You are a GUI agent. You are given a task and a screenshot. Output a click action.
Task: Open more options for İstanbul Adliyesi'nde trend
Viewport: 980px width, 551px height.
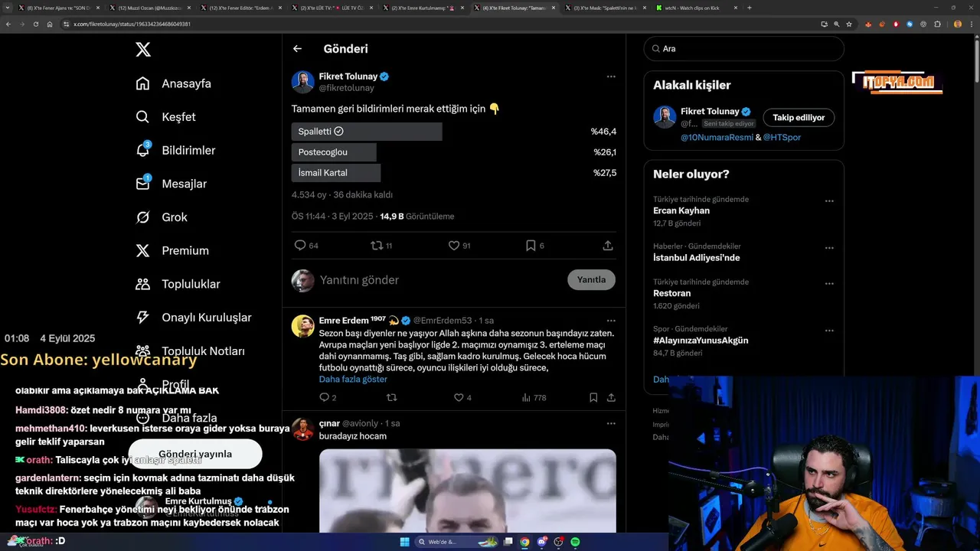coord(829,248)
